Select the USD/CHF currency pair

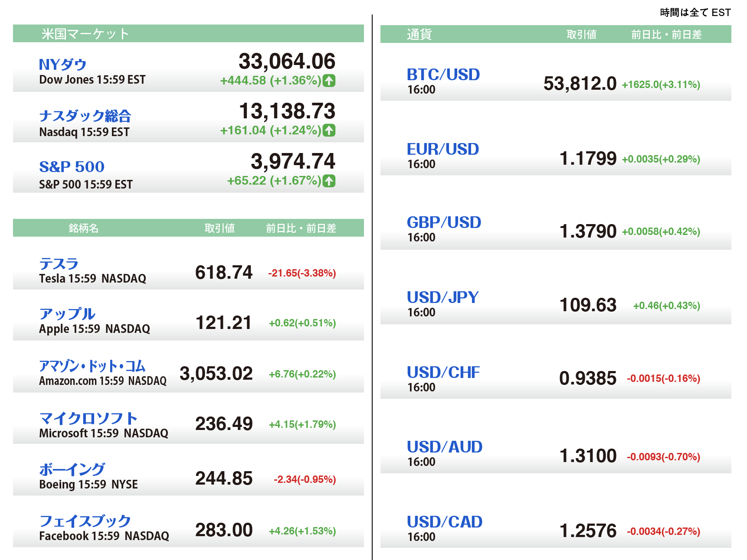443,372
